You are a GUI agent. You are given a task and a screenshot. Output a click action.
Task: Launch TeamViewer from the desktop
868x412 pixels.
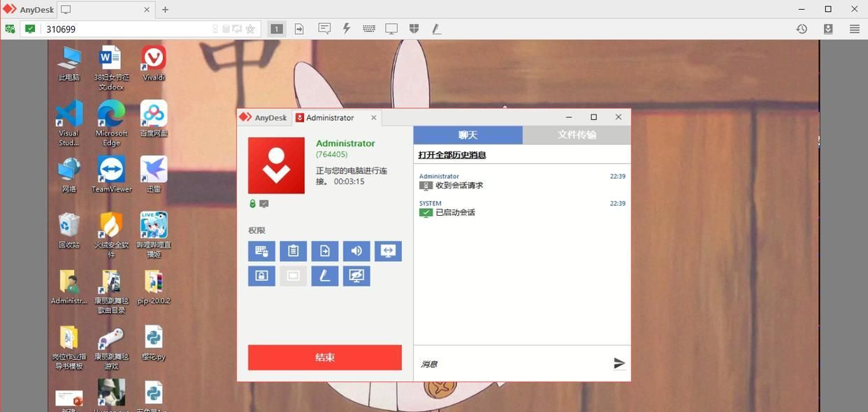111,175
